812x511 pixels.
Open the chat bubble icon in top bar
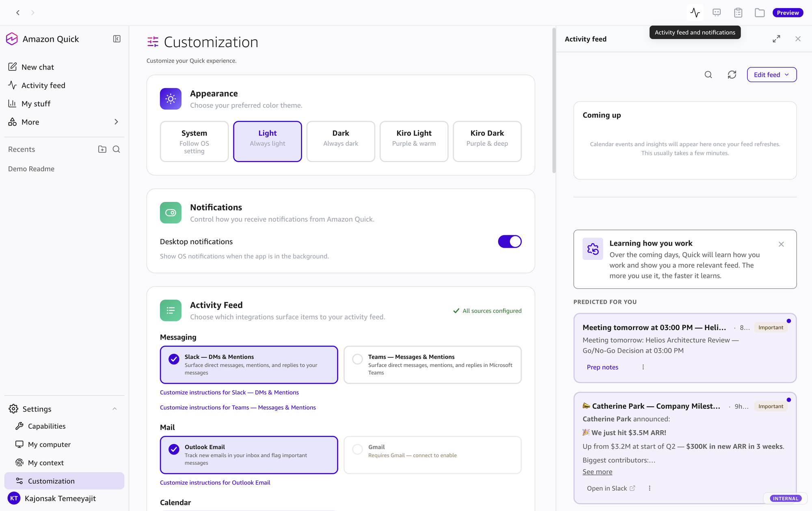(x=717, y=13)
